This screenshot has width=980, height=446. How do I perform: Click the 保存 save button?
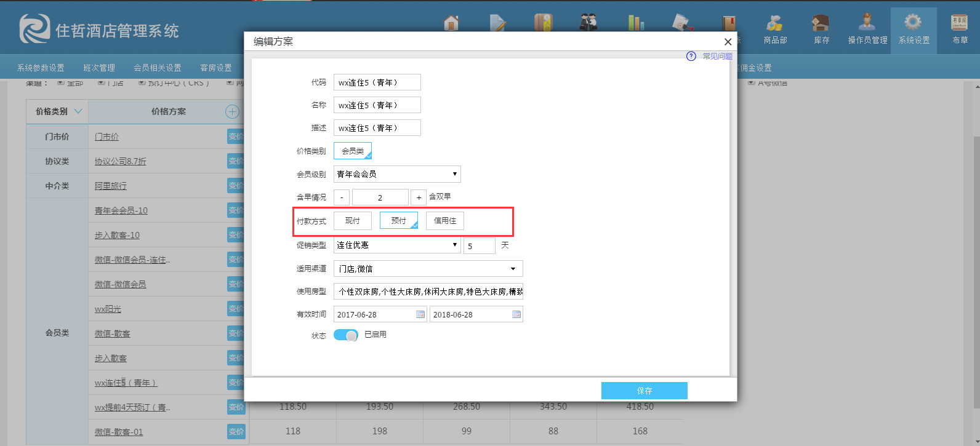644,391
